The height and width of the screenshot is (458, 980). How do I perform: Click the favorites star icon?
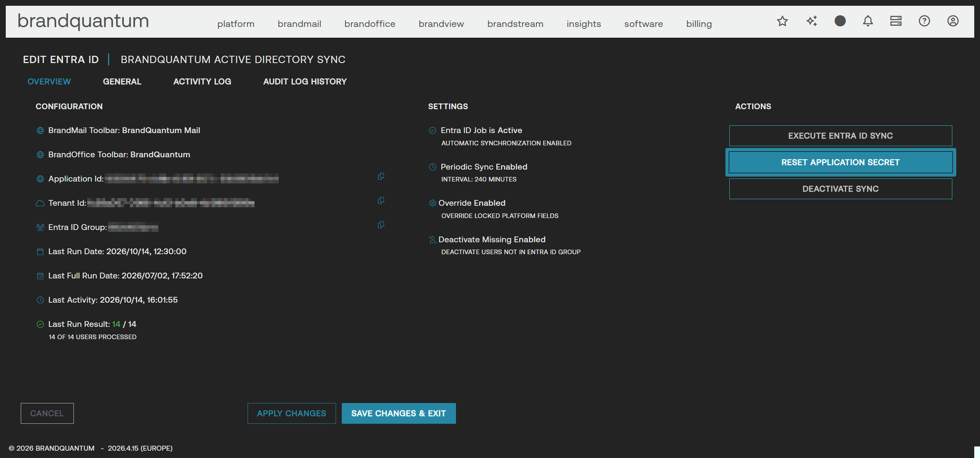tap(782, 21)
